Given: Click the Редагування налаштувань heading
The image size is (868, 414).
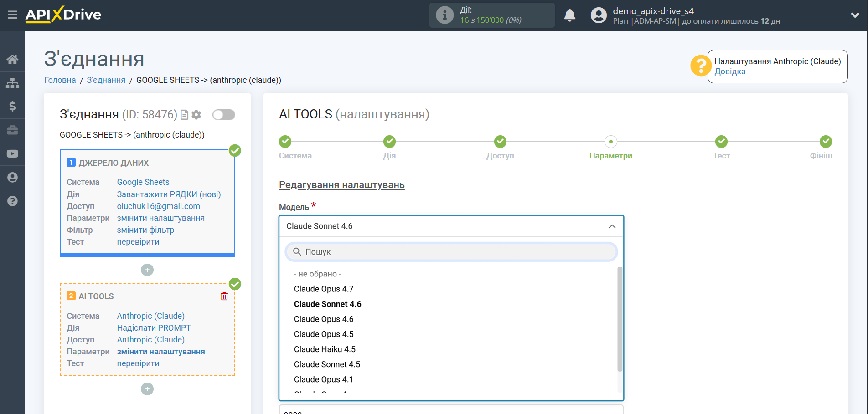Looking at the screenshot, I should click(342, 185).
